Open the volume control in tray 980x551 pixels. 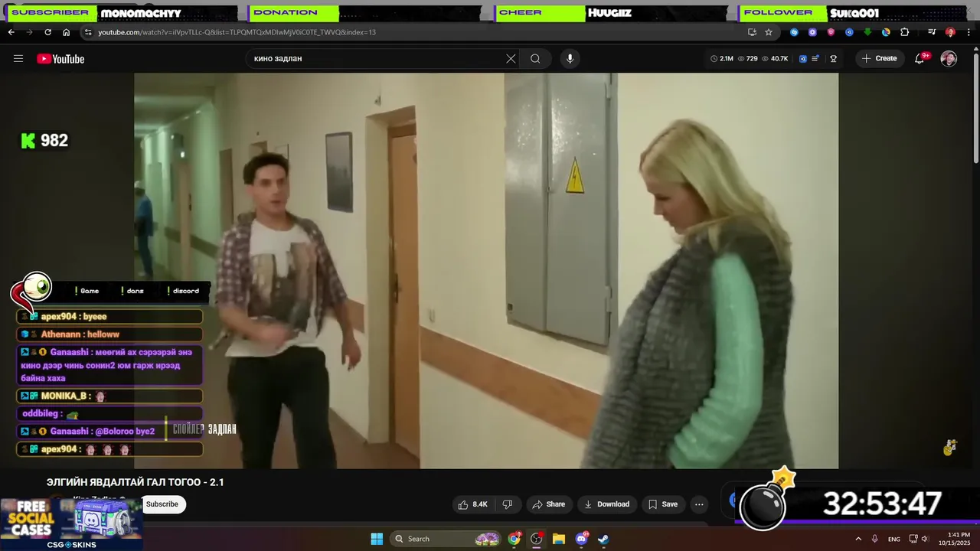[x=924, y=539]
